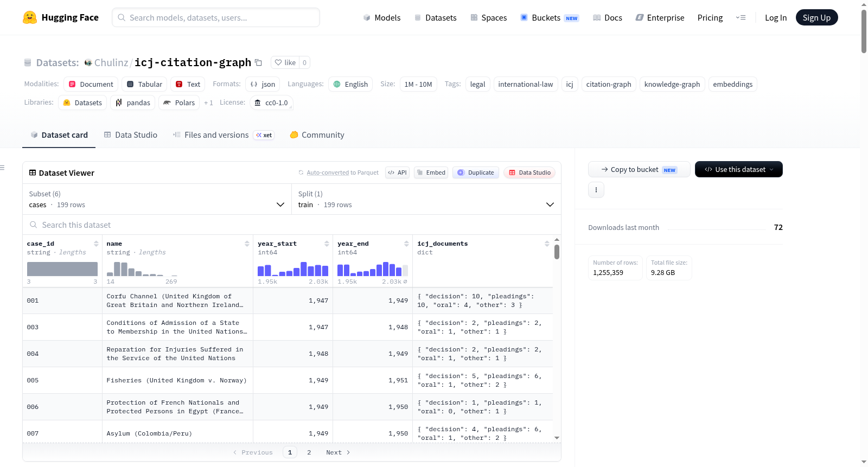The width and height of the screenshot is (868, 467).
Task: Open Spaces from the top navigation
Action: pos(488,17)
